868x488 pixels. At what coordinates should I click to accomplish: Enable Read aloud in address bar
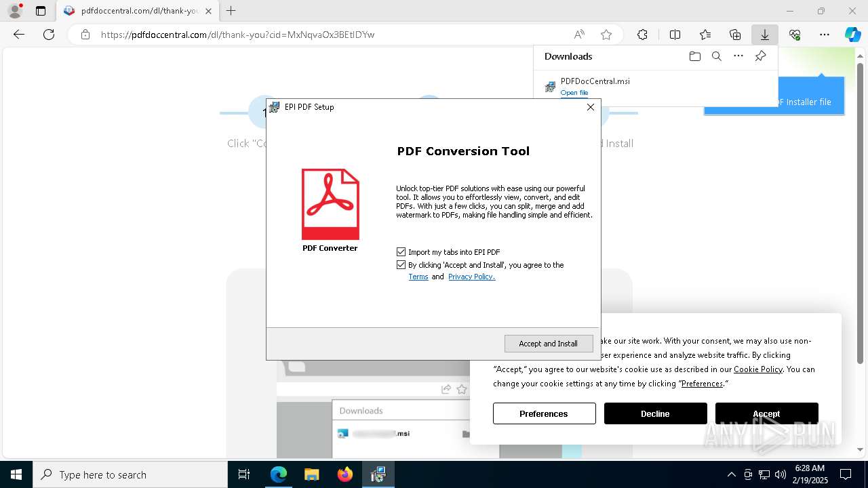pos(579,35)
